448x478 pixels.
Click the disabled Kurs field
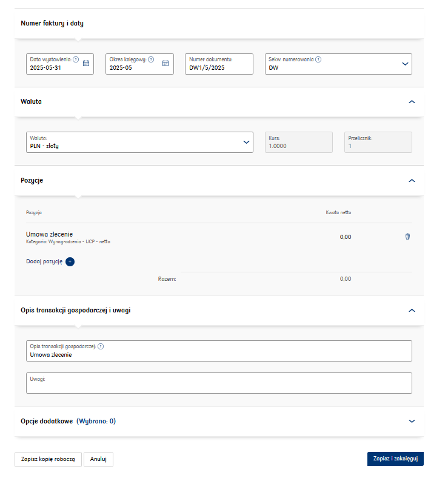click(x=299, y=142)
